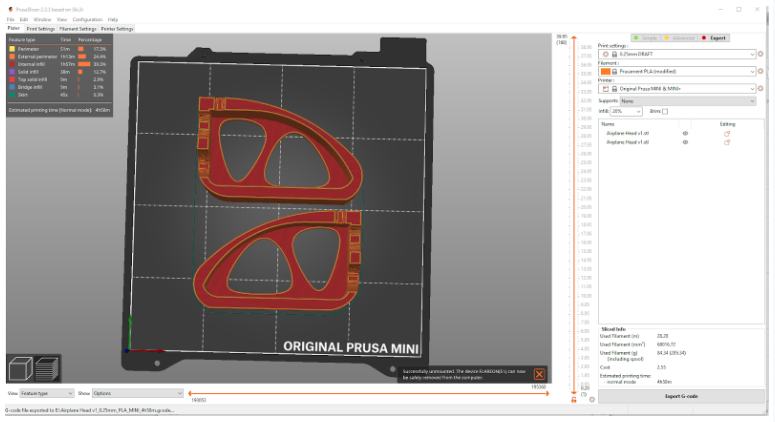This screenshot has width=775, height=422.
Task: Open Supports dropdown
Action: click(688, 101)
